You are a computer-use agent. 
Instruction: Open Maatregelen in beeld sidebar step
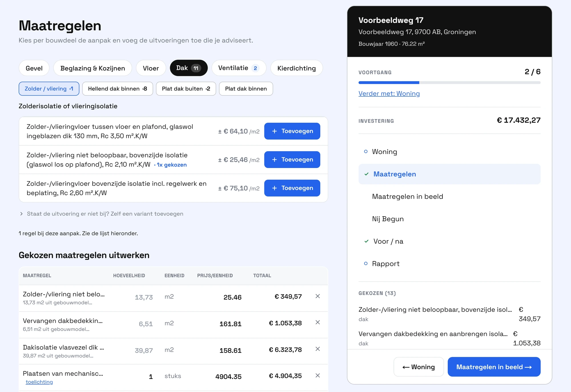449,197
